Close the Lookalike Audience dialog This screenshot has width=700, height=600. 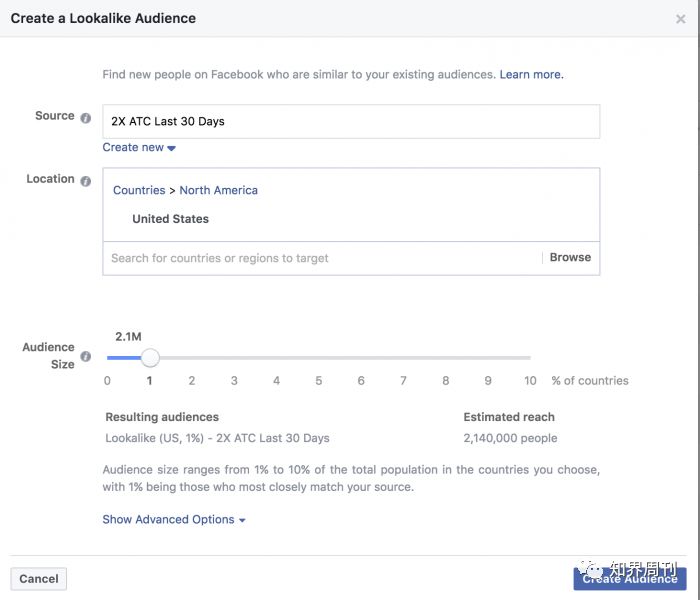(x=680, y=19)
